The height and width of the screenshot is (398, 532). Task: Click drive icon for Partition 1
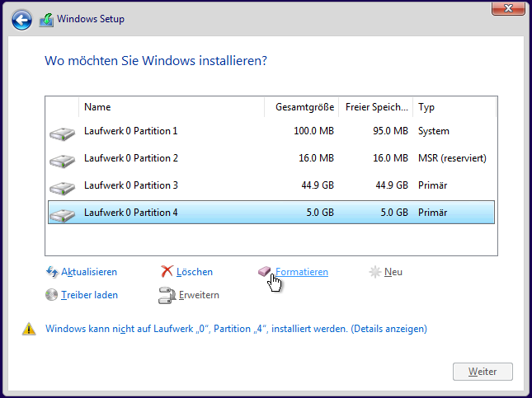coord(62,134)
